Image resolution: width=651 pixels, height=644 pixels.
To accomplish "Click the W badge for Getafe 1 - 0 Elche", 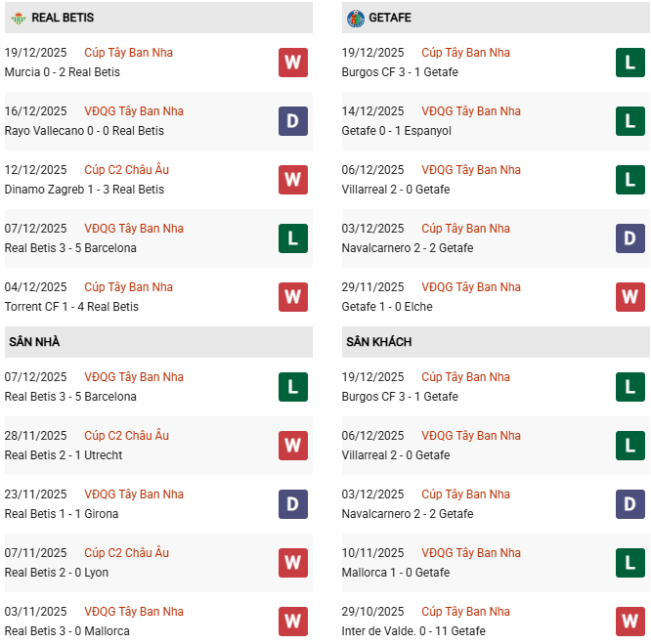I will (x=629, y=297).
